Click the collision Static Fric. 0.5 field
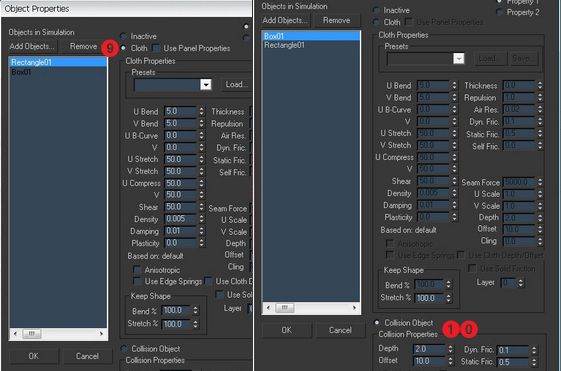This screenshot has height=371, width=561. (513, 362)
